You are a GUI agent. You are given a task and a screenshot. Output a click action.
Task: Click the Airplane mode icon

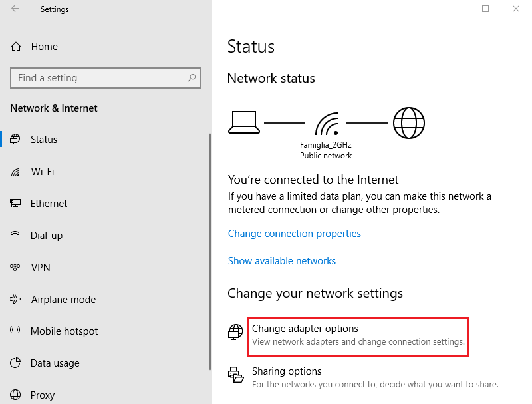click(x=15, y=300)
